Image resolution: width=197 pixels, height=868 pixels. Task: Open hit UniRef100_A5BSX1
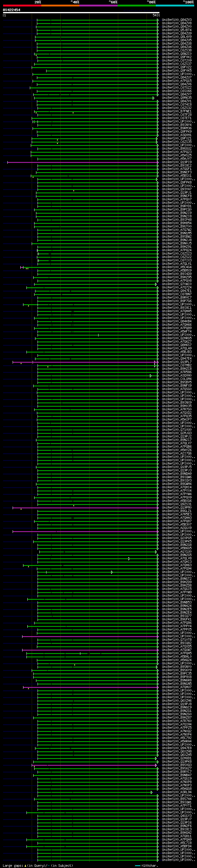[177, 176]
